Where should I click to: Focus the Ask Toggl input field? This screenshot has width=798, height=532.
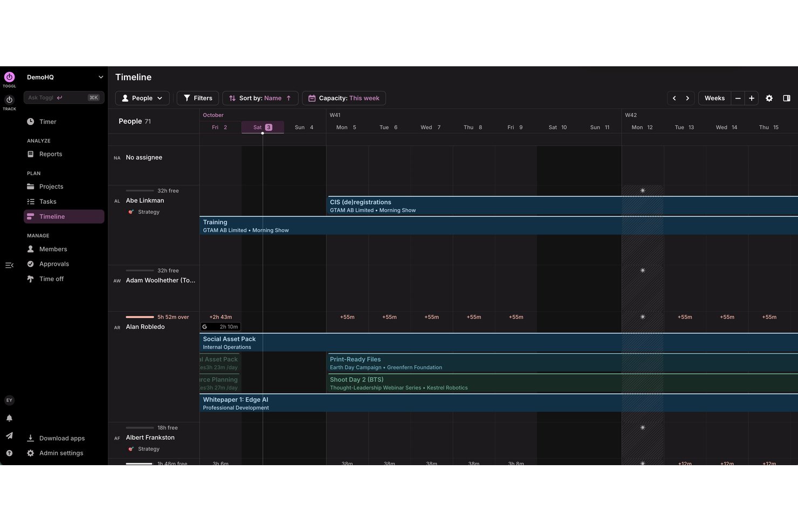pyautogui.click(x=64, y=98)
